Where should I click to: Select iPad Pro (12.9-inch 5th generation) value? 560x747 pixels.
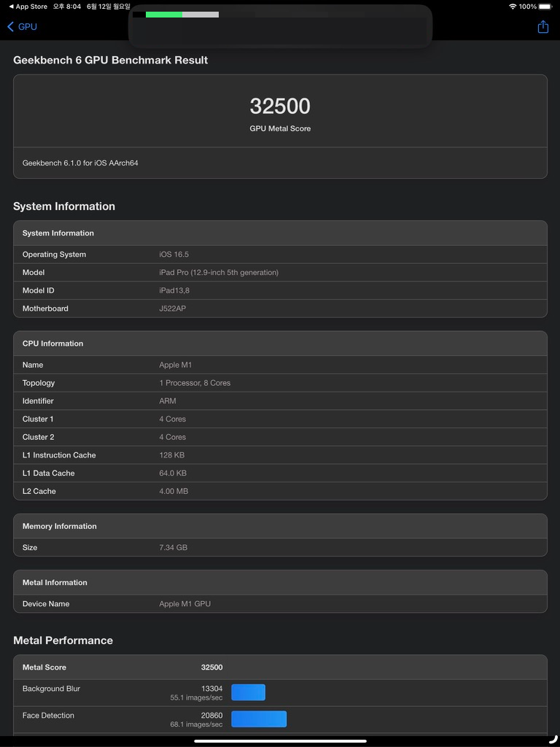[219, 273]
